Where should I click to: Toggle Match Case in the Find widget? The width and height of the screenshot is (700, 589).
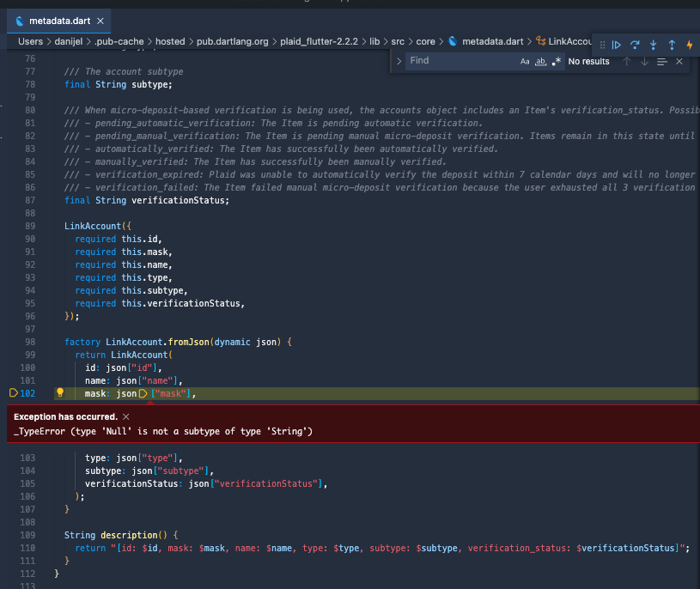point(525,62)
